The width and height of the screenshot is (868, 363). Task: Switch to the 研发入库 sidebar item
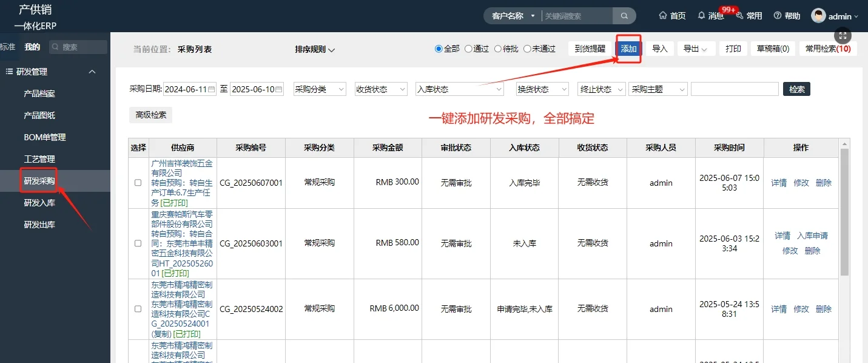(41, 202)
